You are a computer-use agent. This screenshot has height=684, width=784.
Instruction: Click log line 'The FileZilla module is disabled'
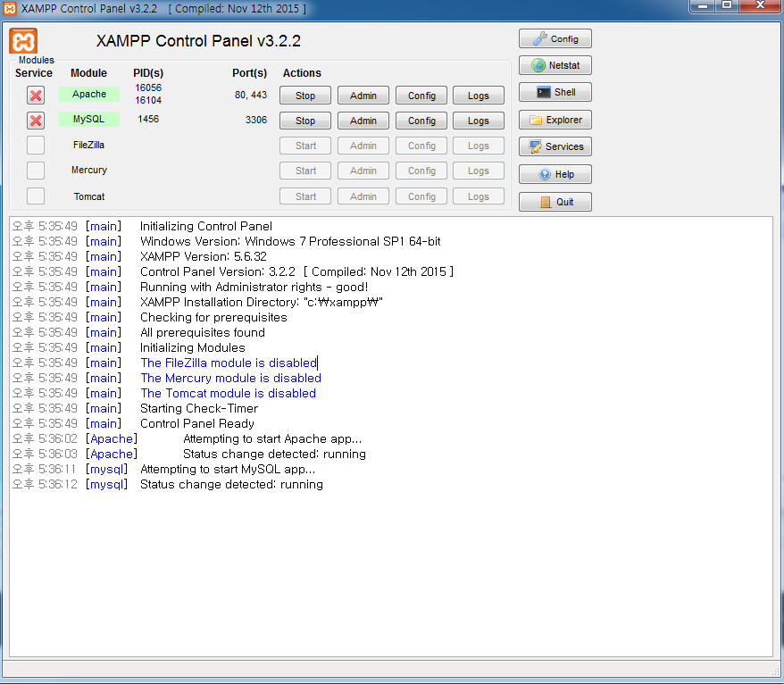(229, 363)
